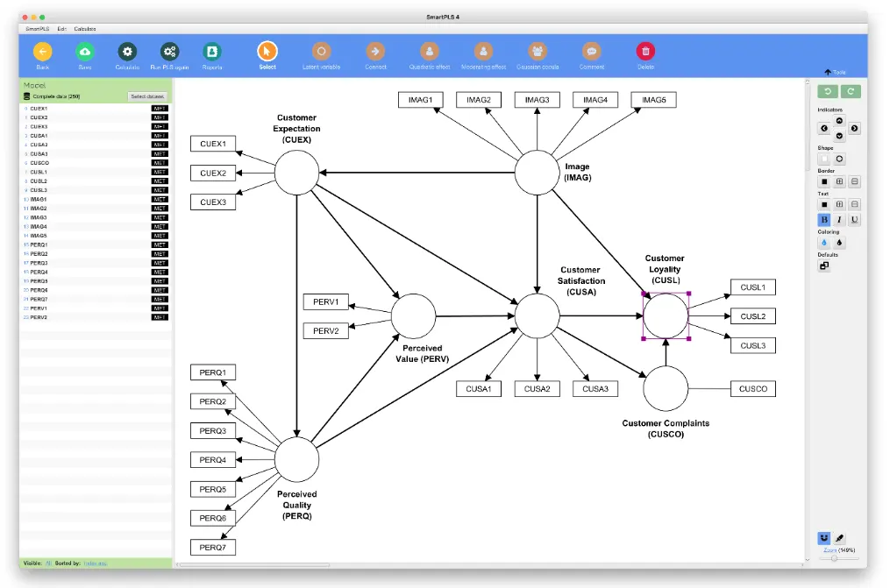Toggle italic text formatting
This screenshot has height=588, width=890.
(x=838, y=219)
